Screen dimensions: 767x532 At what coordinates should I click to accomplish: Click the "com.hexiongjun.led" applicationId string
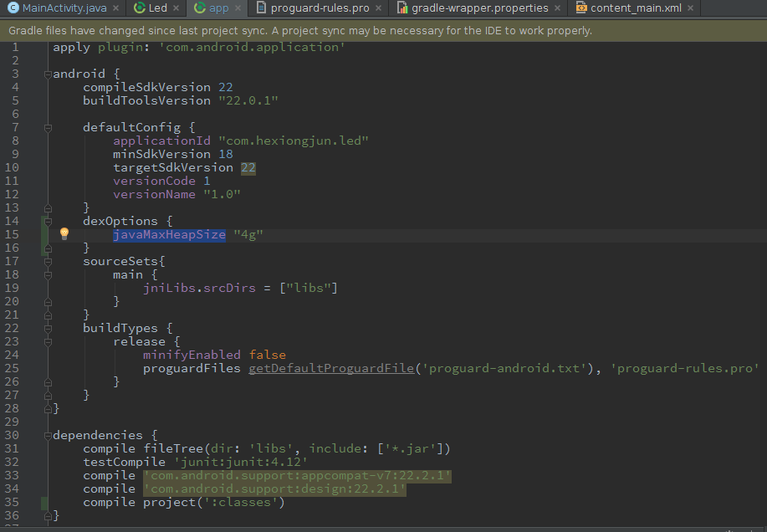pos(293,141)
